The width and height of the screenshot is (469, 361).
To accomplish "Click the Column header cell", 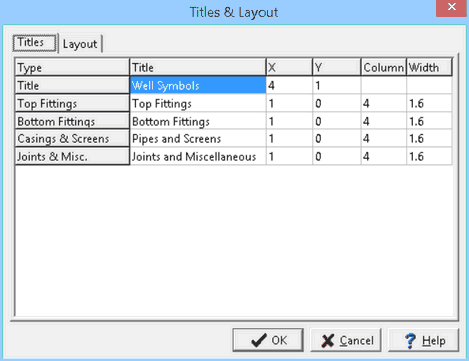I will 384,67.
